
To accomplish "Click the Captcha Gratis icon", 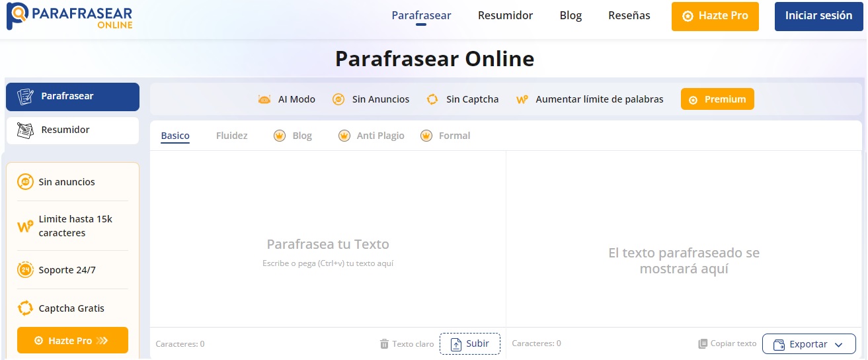I will coord(25,308).
